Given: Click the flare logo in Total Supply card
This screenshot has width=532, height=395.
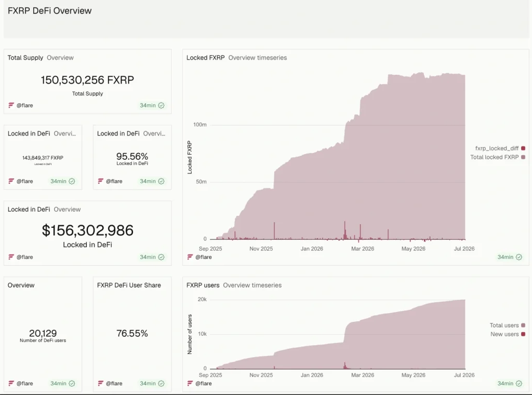Looking at the screenshot, I should click(11, 105).
